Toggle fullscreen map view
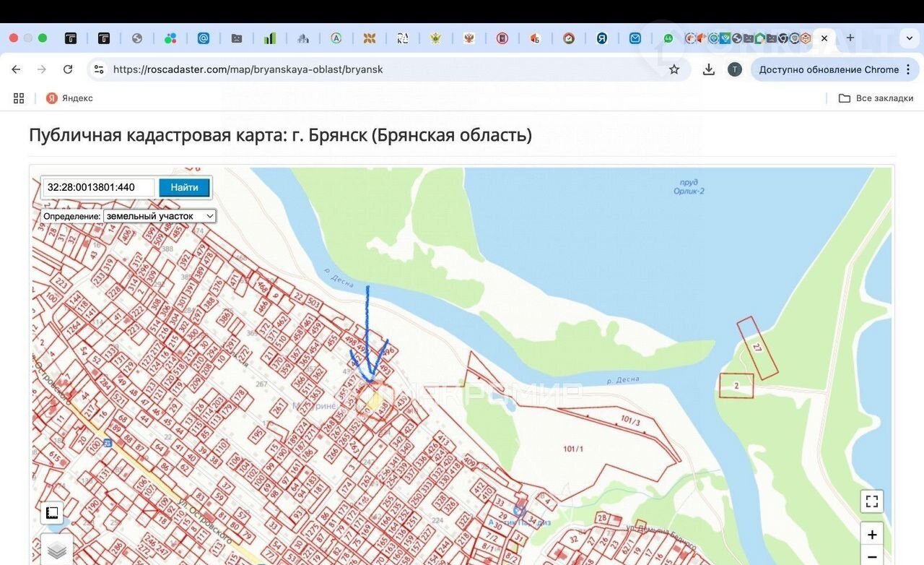This screenshot has width=924, height=565. click(871, 501)
